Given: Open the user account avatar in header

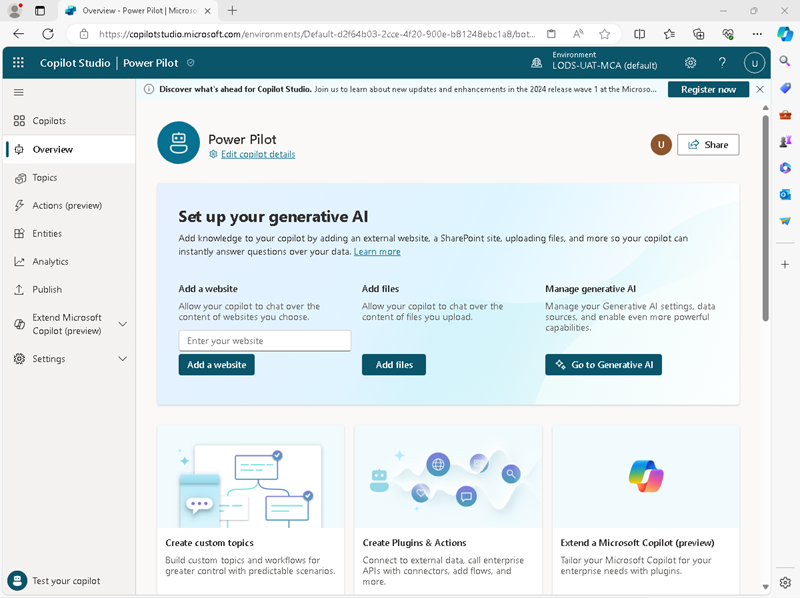Looking at the screenshot, I should (754, 63).
